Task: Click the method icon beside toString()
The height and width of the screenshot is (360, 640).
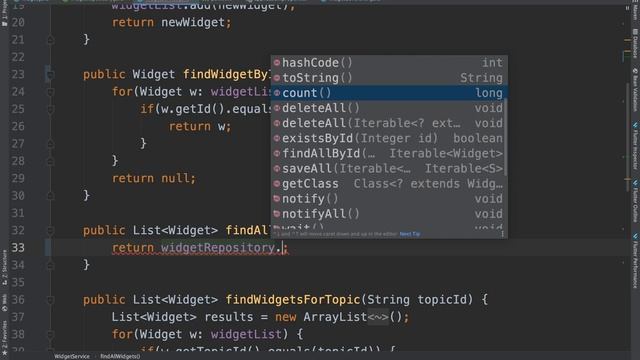Action: coord(277,78)
